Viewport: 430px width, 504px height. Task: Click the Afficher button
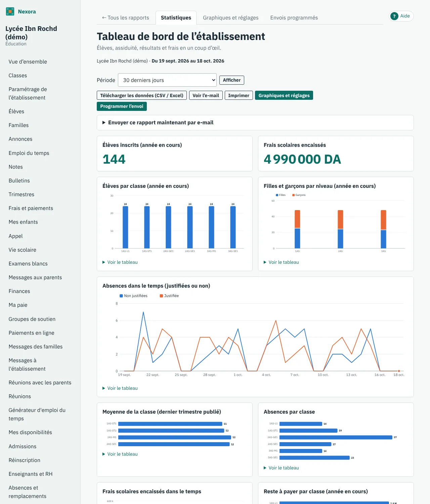[x=232, y=80]
